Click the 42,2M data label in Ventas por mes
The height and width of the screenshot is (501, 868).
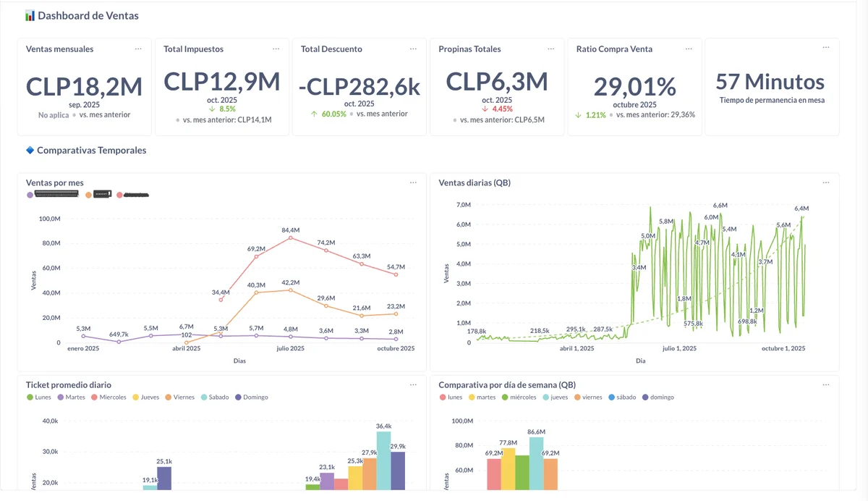coord(290,282)
